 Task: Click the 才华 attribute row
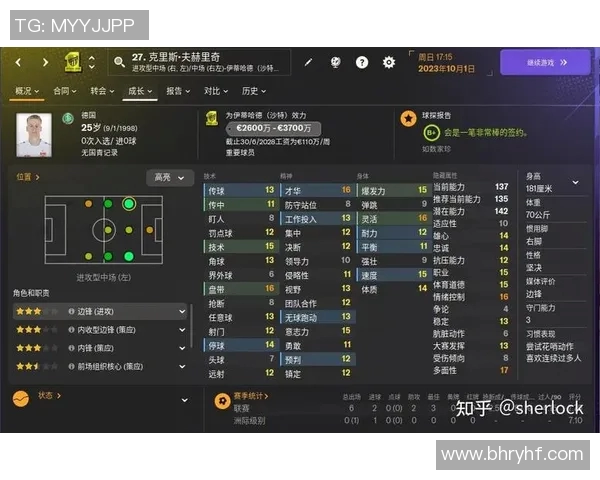pyautogui.click(x=317, y=190)
